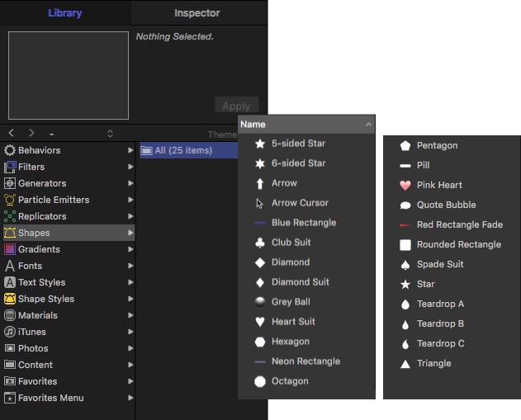Open the All (25 items) folder
The height and width of the screenshot is (420, 521).
176,150
